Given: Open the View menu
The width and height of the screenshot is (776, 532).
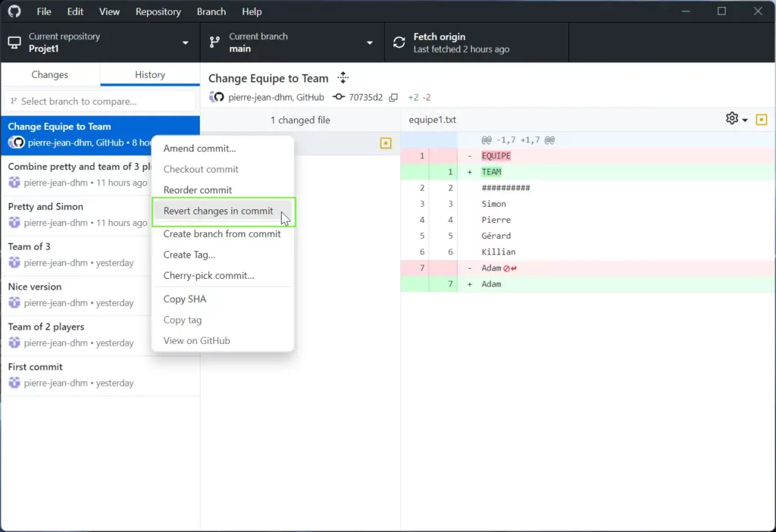Looking at the screenshot, I should [x=109, y=11].
